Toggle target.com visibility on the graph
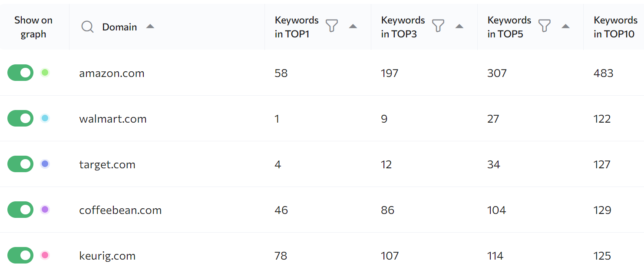The width and height of the screenshot is (644, 277). (x=20, y=164)
